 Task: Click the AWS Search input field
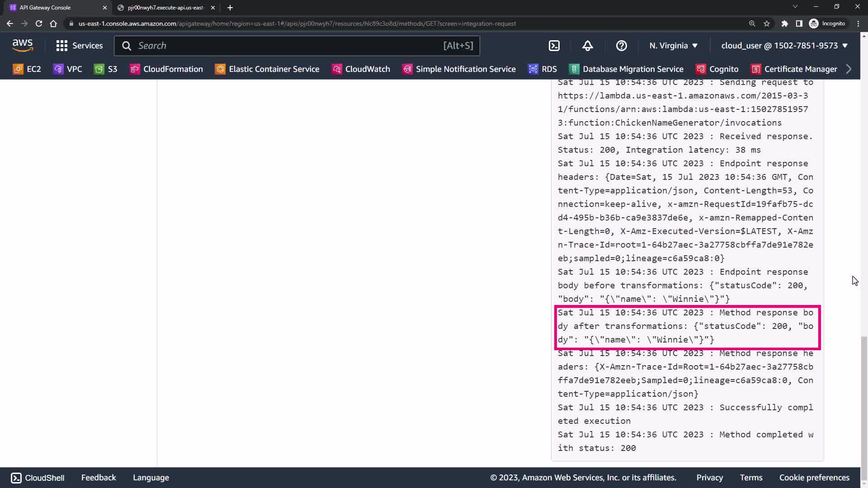click(289, 46)
